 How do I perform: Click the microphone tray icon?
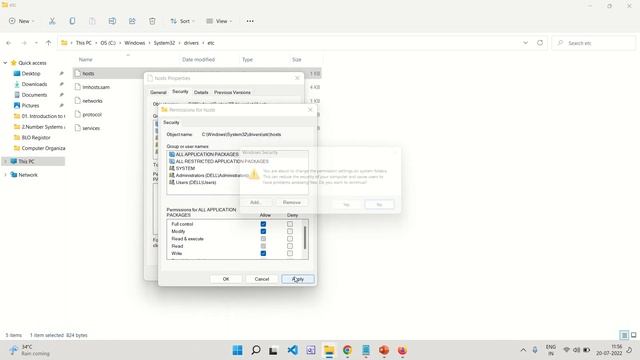pyautogui.click(x=535, y=350)
